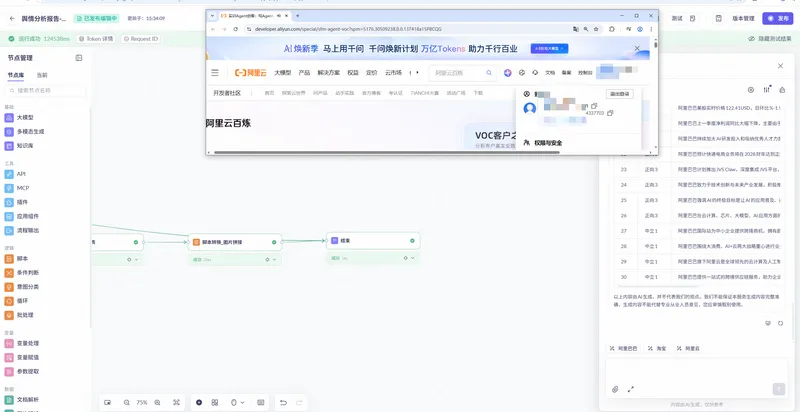800x412 pixels.
Task: Open 产品 in the Aliyun nav bar
Action: pos(304,73)
